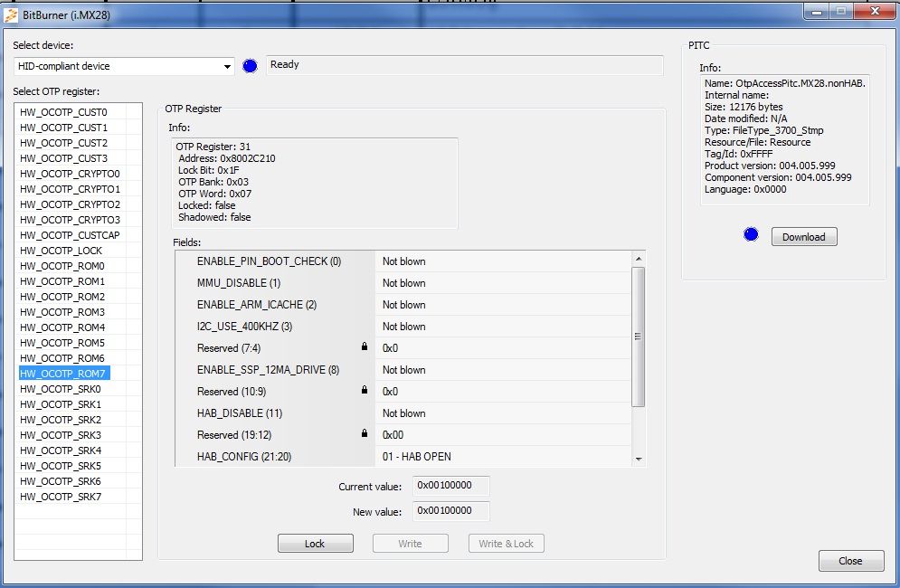This screenshot has height=588, width=900.
Task: Select HW_OCOTP_ROM6 register
Action: 62,358
